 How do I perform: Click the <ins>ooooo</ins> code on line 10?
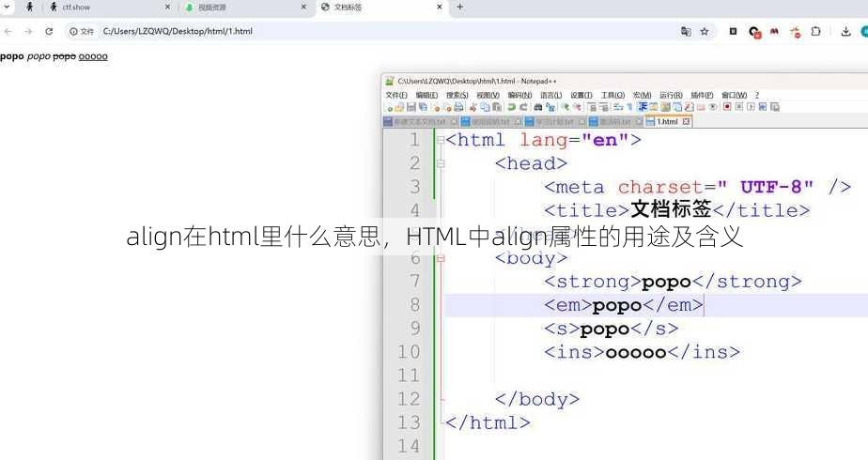[642, 352]
